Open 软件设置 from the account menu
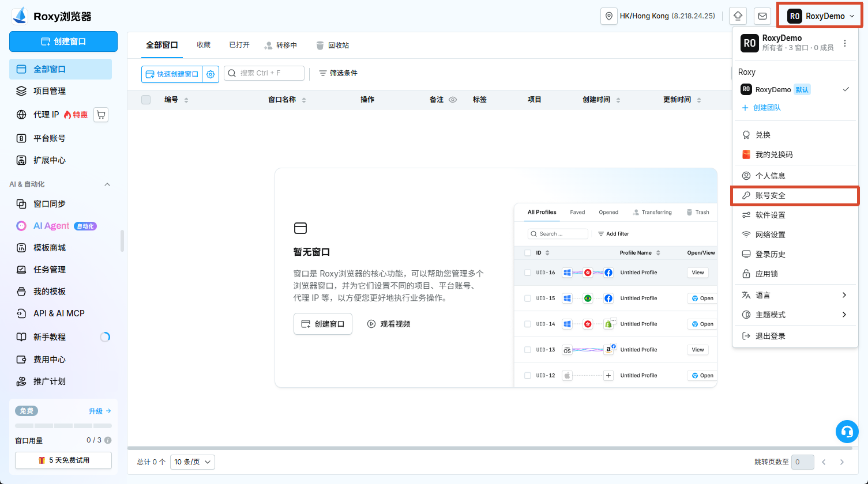The image size is (868, 484). click(795, 215)
